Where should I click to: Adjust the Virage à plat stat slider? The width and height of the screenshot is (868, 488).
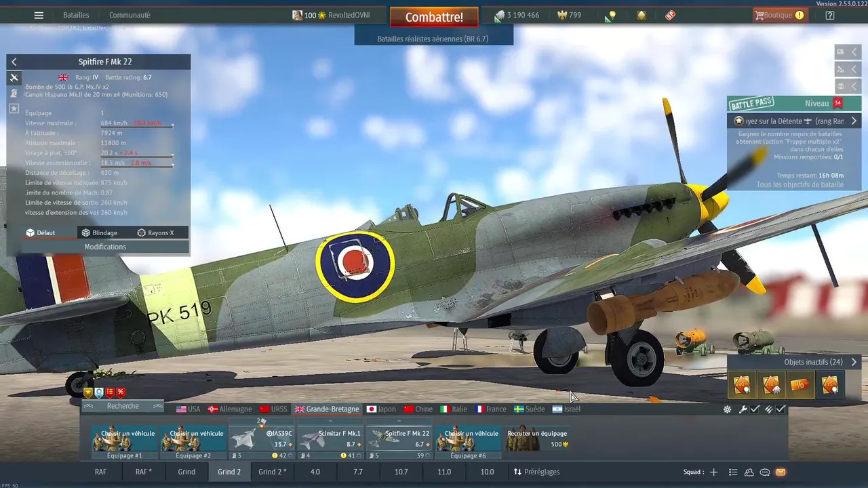coord(137,156)
